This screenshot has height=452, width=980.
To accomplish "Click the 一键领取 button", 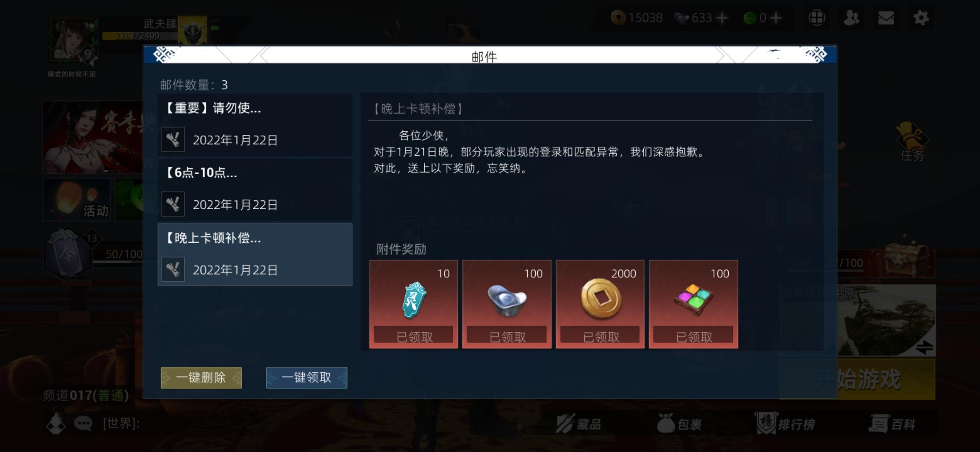I will click(x=307, y=378).
